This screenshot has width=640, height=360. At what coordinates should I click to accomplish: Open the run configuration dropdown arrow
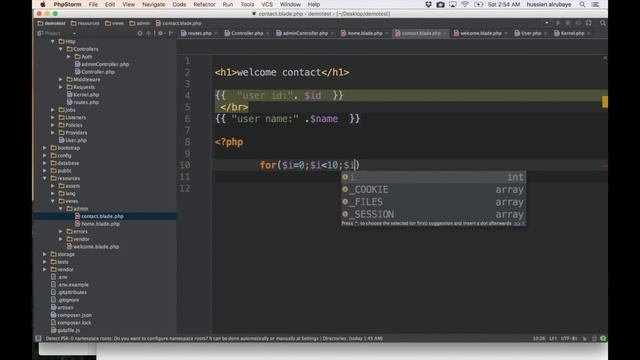pyautogui.click(x=547, y=23)
